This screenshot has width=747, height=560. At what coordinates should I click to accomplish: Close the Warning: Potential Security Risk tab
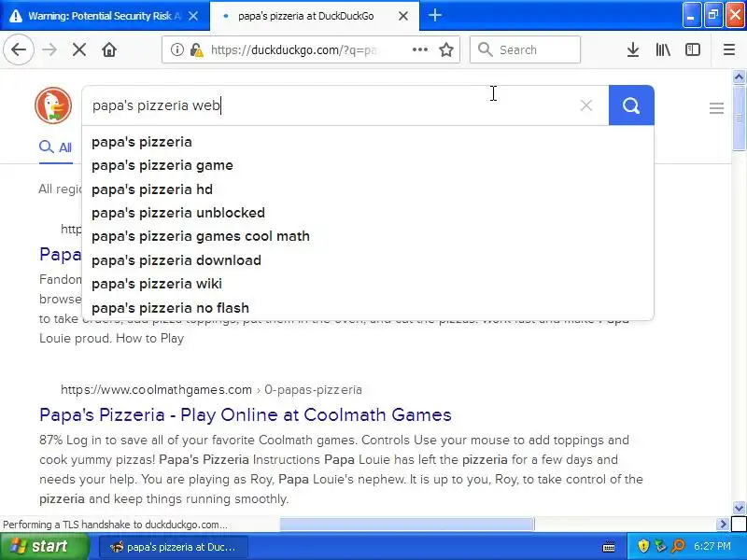(193, 16)
